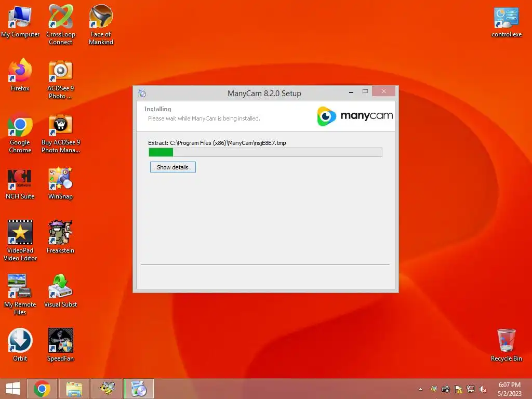Select VideoPad Video Editor icon

[x=20, y=240]
